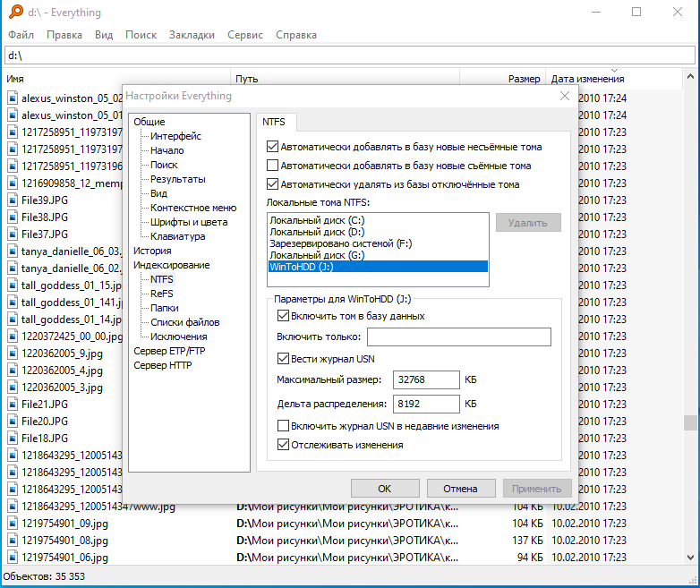Open the Справка menu
Screen dimensions: 700x588
click(x=296, y=35)
